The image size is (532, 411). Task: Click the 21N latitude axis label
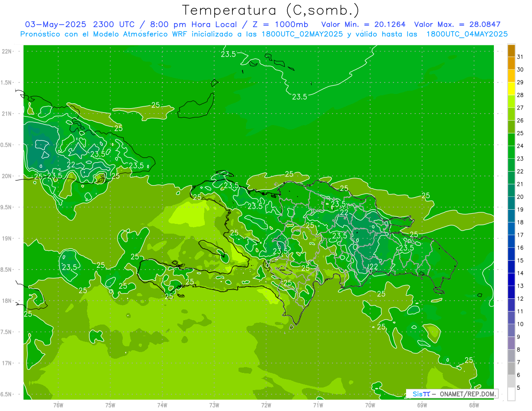coord(7,114)
